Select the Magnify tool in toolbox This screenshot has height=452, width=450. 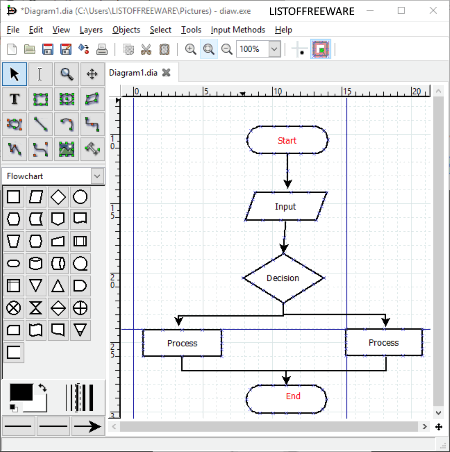[x=66, y=74]
